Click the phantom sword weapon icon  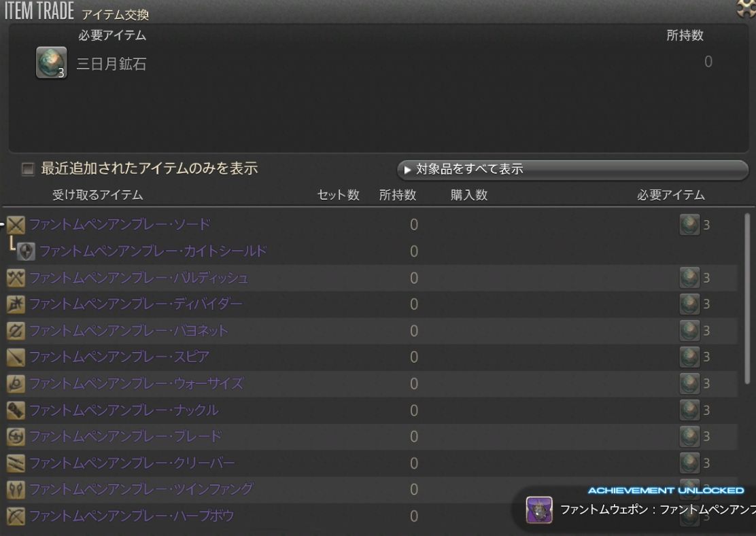[x=14, y=225]
